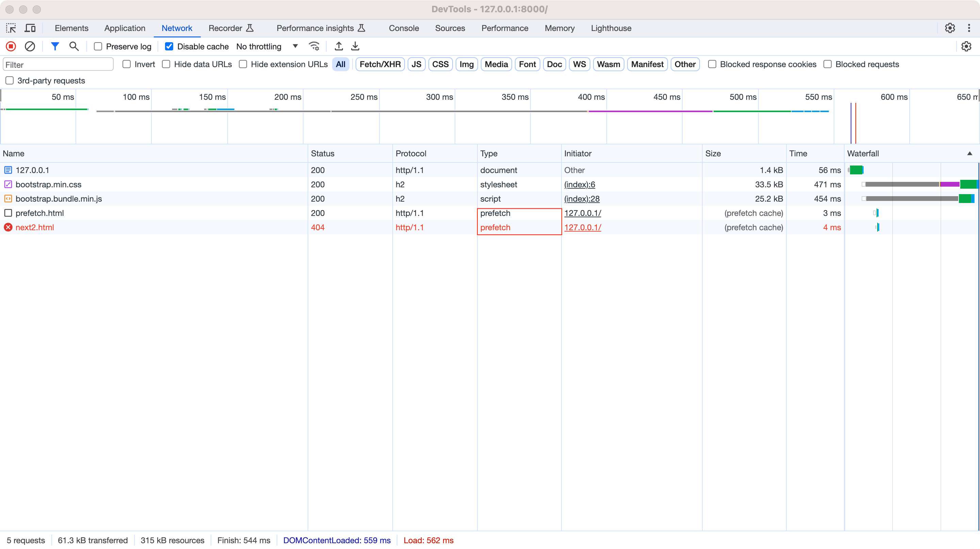Switch to the Console tab
This screenshot has height=549, width=980.
(404, 28)
